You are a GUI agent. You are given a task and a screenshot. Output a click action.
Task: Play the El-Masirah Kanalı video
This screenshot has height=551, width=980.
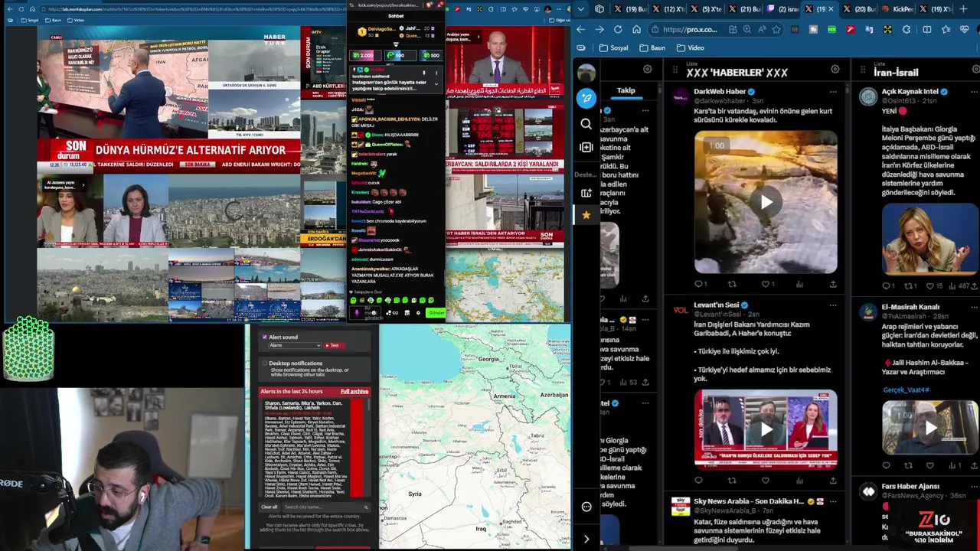click(x=929, y=428)
